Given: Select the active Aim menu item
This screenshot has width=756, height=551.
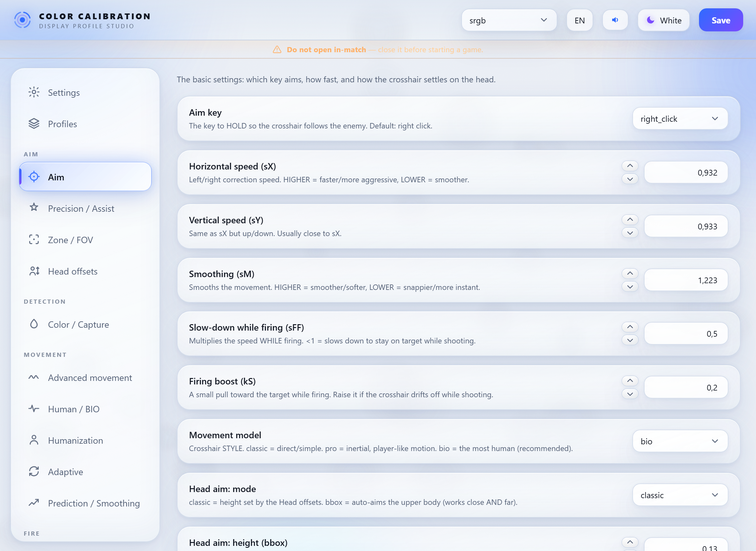Looking at the screenshot, I should 86,177.
